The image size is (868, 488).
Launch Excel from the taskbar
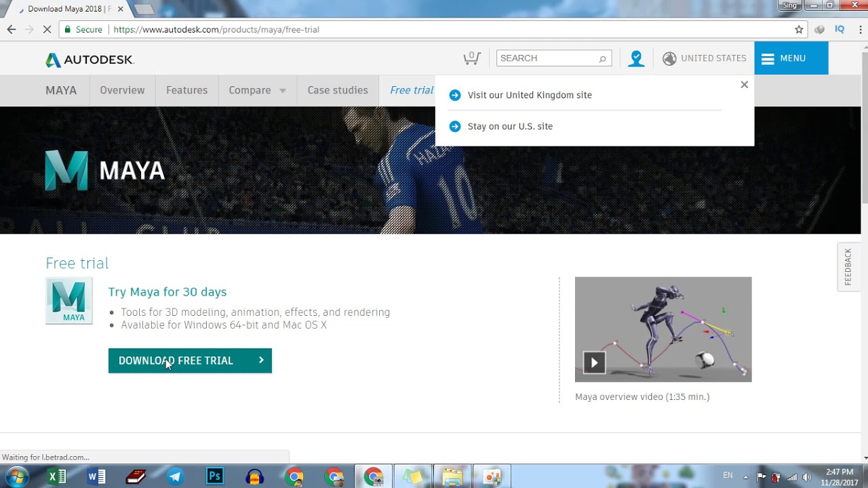coord(57,476)
